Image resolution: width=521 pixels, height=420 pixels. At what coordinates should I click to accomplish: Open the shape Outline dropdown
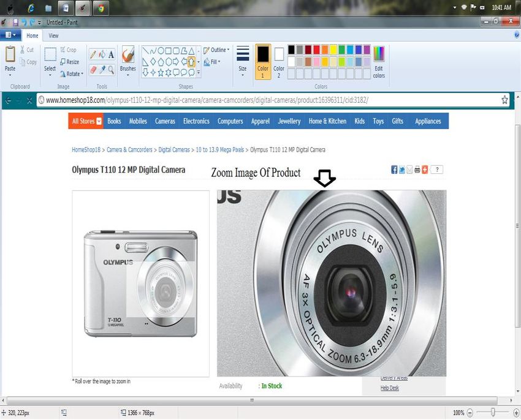tap(216, 50)
